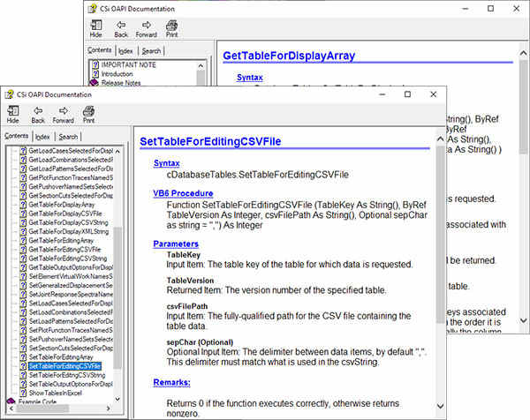Click tree pane scroll up arrow, front window
This screenshot has width=530, height=420.
pyautogui.click(x=117, y=151)
